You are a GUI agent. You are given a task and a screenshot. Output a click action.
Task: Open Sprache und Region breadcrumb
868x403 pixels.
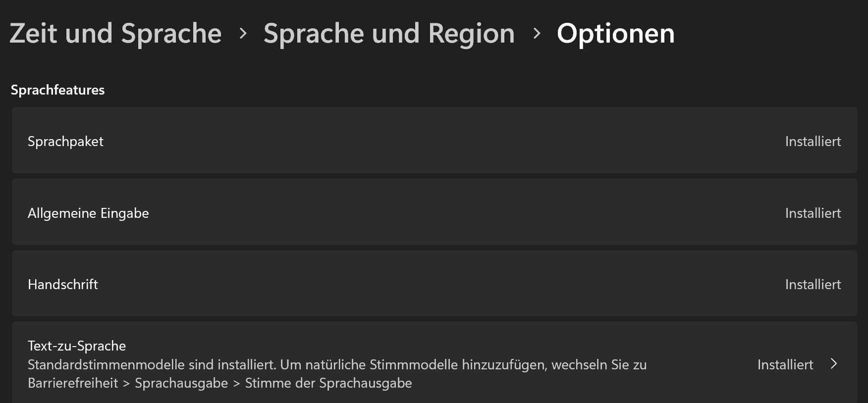point(389,34)
